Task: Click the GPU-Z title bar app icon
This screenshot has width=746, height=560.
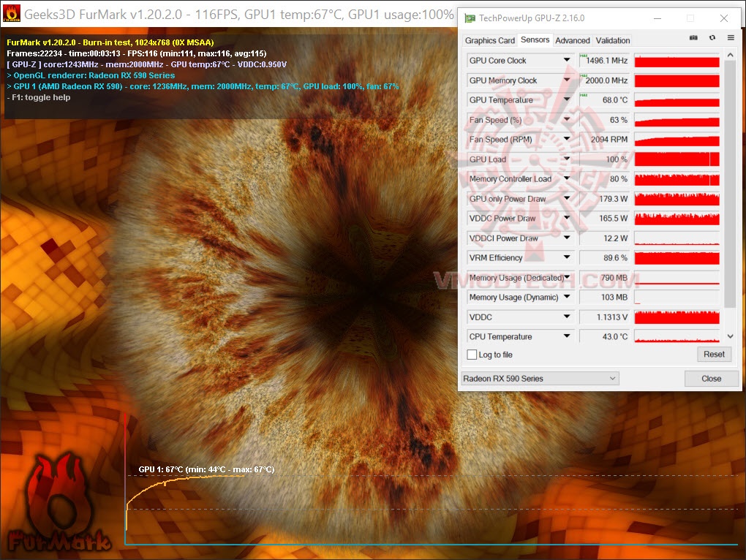Action: (x=470, y=18)
